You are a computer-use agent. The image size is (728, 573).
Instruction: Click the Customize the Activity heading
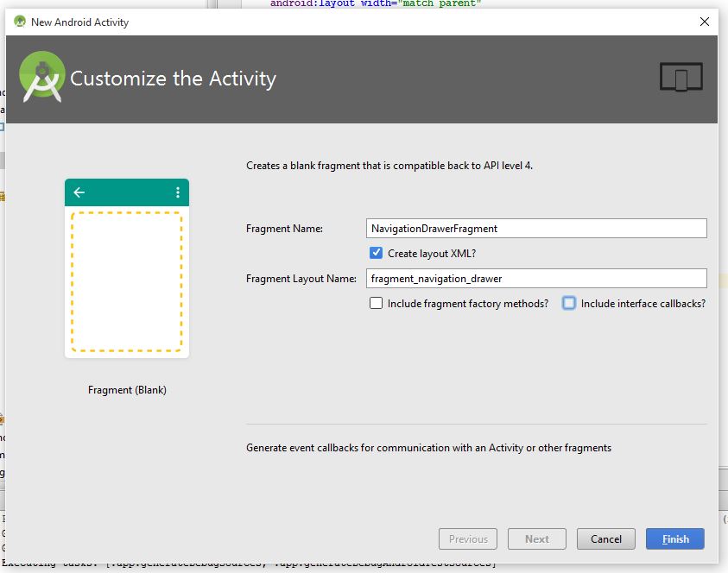(x=173, y=79)
